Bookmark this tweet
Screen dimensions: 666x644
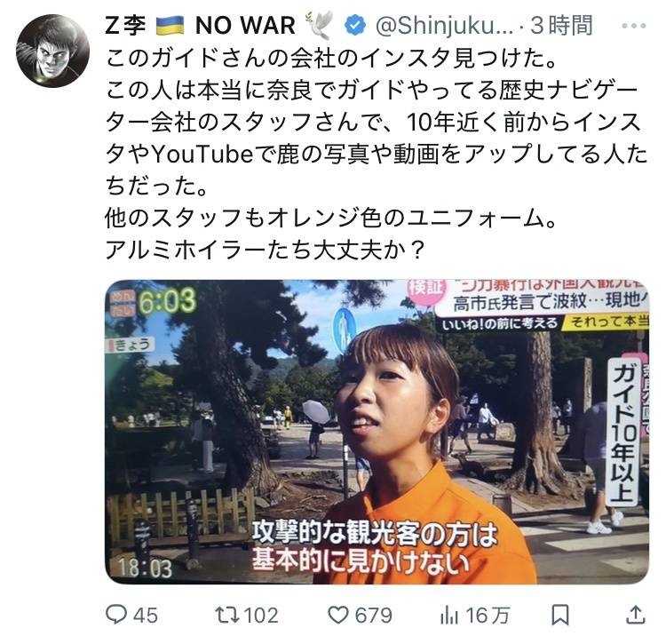[559, 615]
